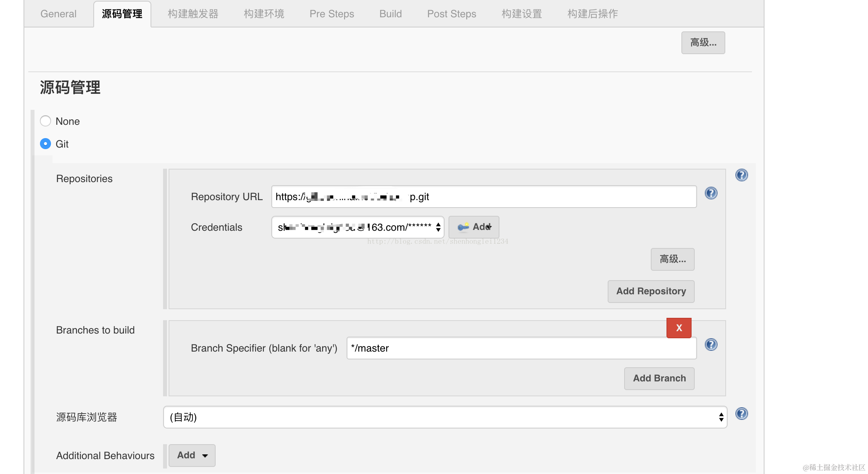Click 高级... button inside Repositories panel

coord(672,259)
